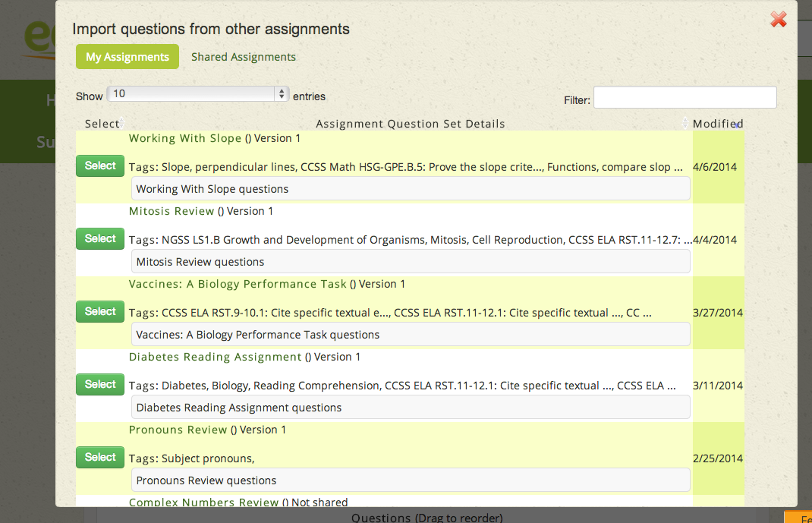
Task: Sort by the Select column header
Action: click(x=102, y=124)
